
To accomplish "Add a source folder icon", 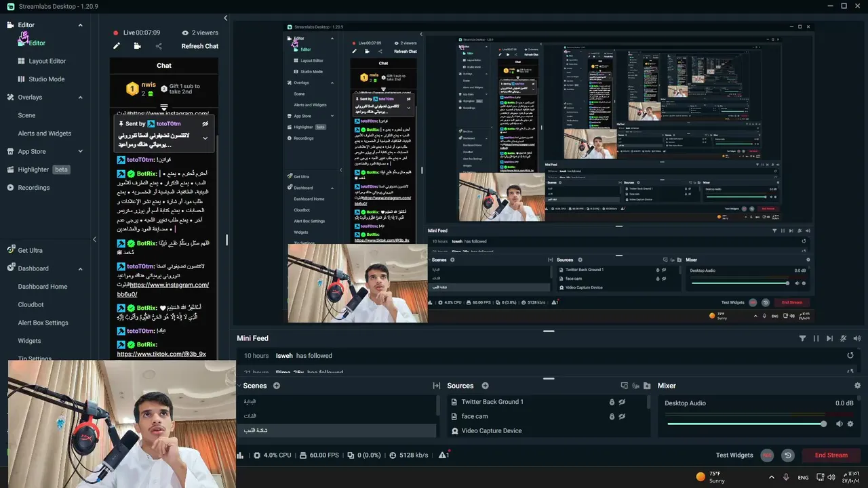I will click(x=647, y=386).
